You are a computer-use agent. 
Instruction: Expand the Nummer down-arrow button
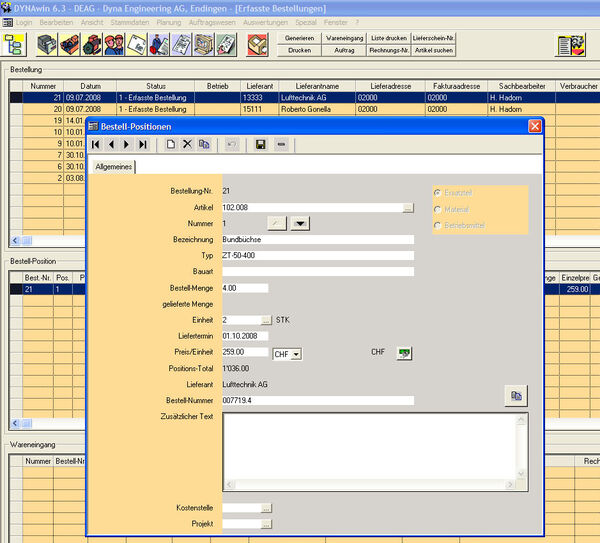tap(299, 224)
